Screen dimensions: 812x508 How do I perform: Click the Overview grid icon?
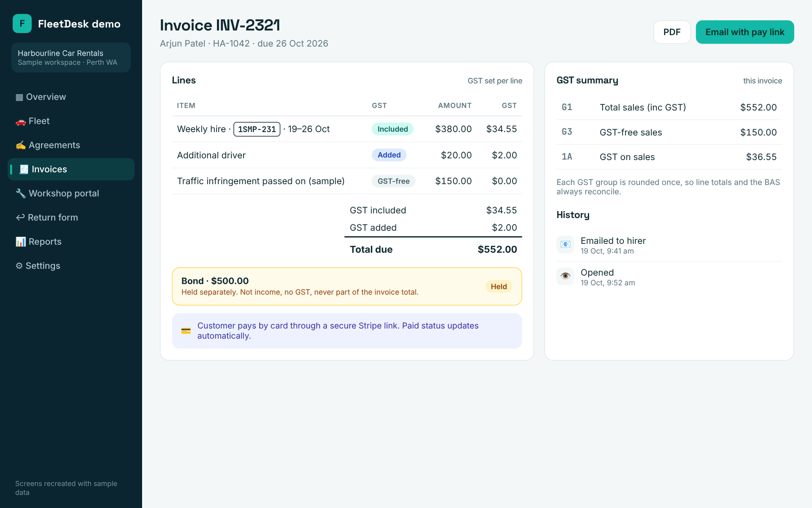point(19,97)
